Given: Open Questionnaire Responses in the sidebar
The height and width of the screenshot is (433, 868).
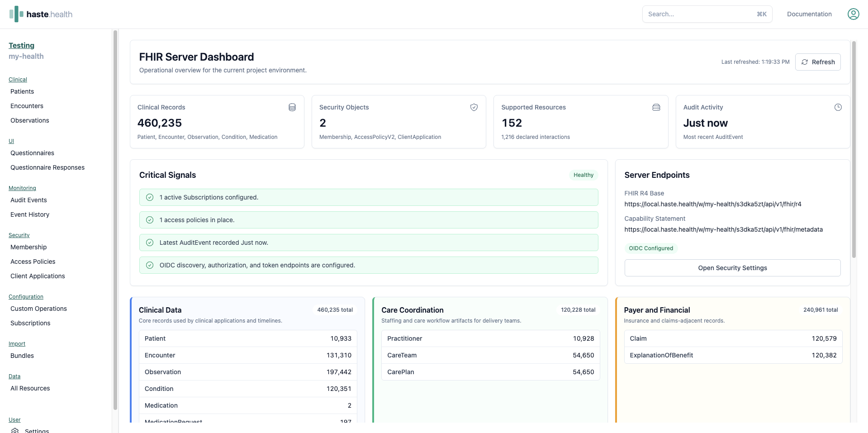Looking at the screenshot, I should pyautogui.click(x=47, y=167).
